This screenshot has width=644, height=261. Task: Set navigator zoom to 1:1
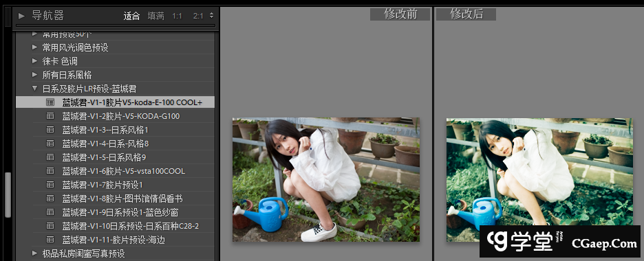[177, 16]
